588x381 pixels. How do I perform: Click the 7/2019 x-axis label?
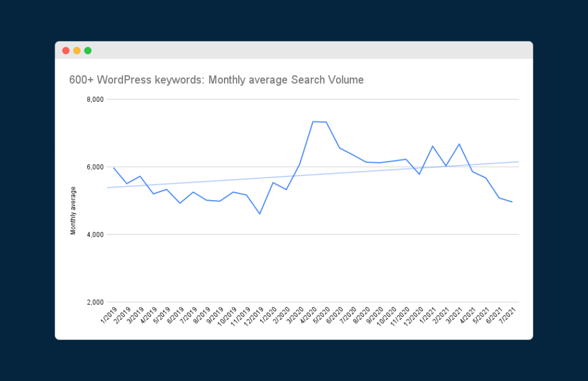pyautogui.click(x=188, y=315)
